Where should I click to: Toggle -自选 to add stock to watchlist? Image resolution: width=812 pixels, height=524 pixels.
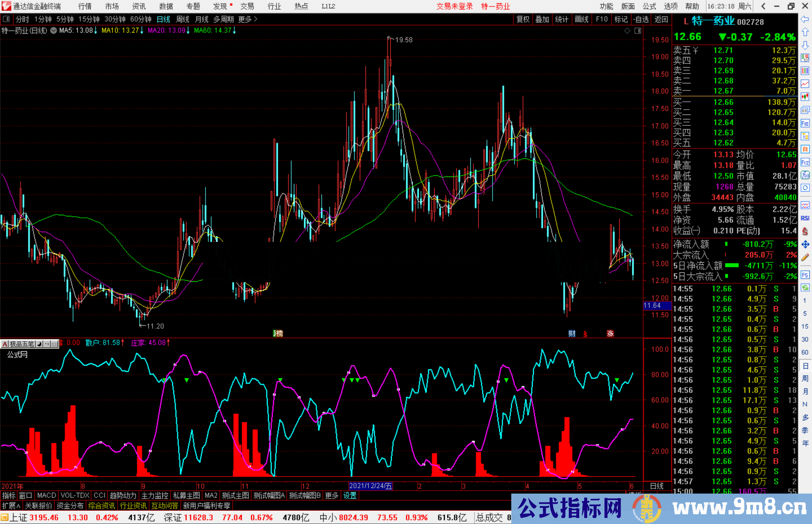tap(642, 20)
